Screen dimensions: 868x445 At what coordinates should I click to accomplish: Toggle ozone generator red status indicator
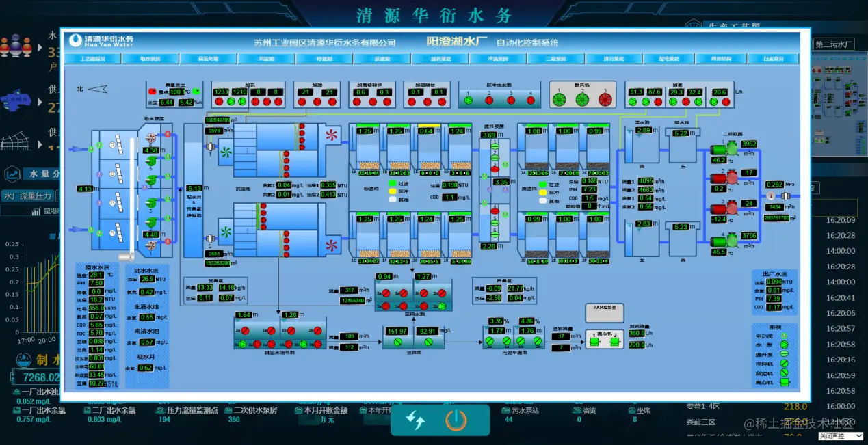point(153,91)
